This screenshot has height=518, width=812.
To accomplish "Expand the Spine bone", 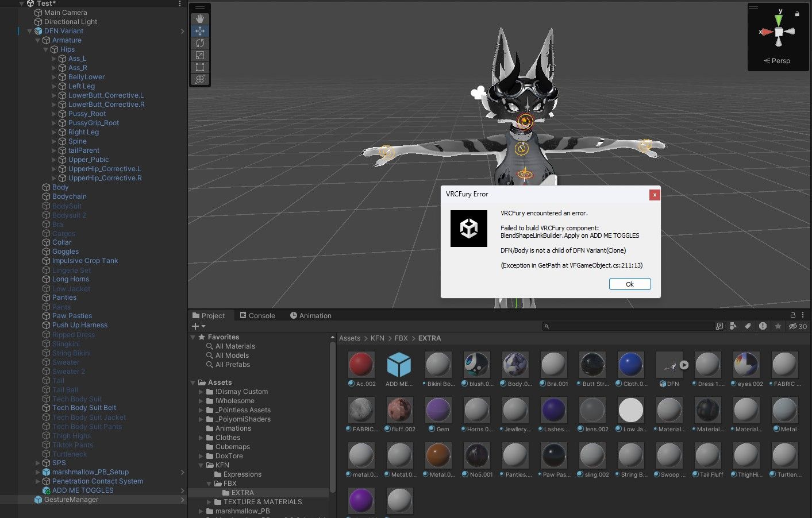I will pyautogui.click(x=54, y=141).
